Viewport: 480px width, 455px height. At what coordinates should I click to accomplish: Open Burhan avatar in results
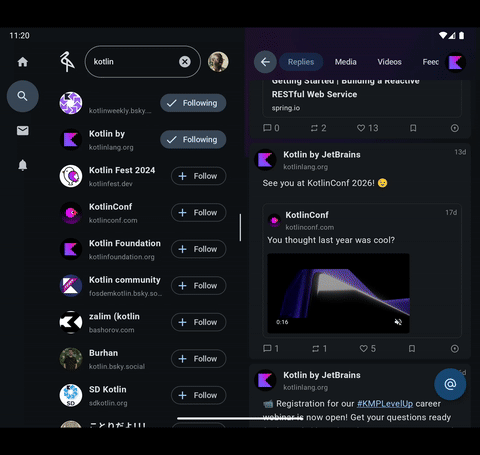pyautogui.click(x=71, y=359)
